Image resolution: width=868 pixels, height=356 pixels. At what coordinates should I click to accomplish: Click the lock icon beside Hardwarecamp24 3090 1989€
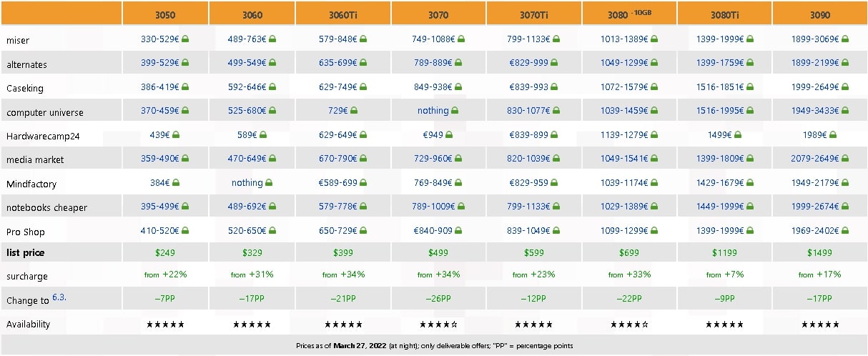click(x=832, y=135)
